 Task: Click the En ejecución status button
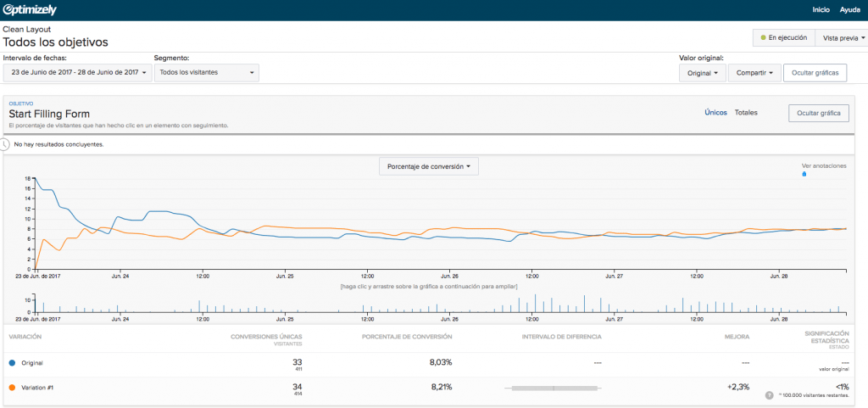(784, 37)
